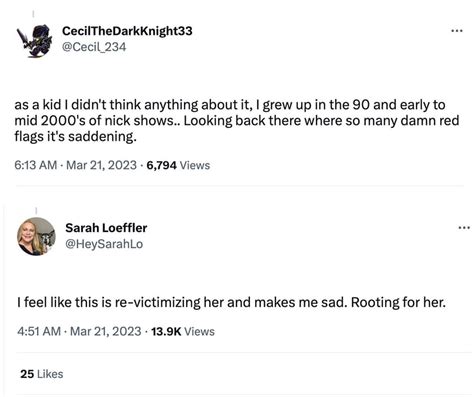The width and height of the screenshot is (474, 397).
Task: Click the 4:51 AM timestamp link
Action: point(39,331)
